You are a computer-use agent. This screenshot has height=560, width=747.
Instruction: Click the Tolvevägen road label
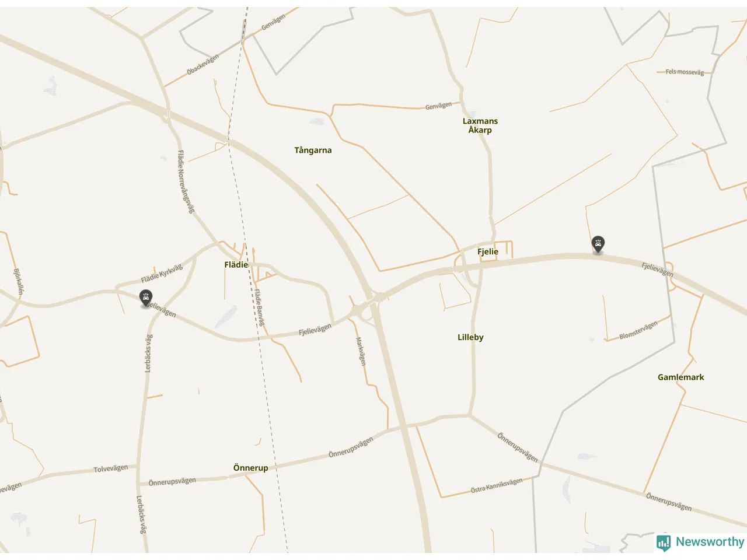coord(111,468)
